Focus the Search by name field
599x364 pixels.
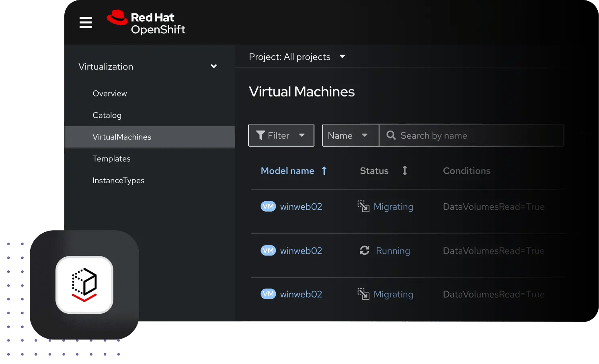pos(472,135)
